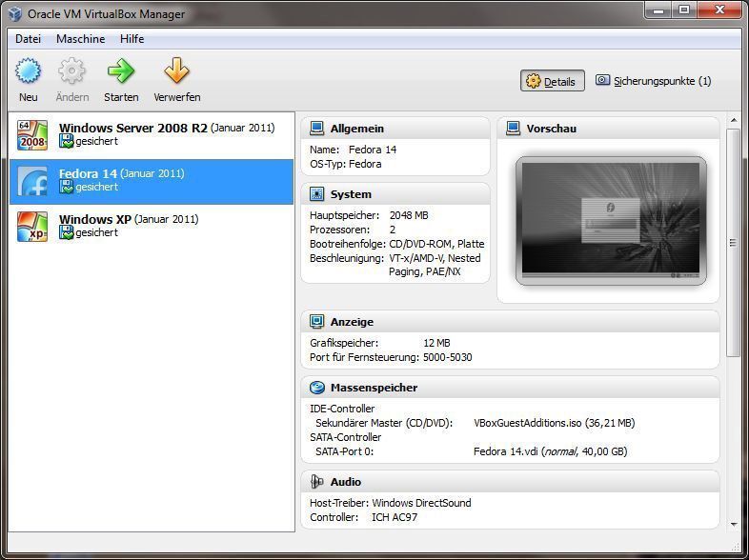This screenshot has width=749, height=560.
Task: Click the Port für Fernsteuerung value 5000-5030
Action: [x=448, y=357]
